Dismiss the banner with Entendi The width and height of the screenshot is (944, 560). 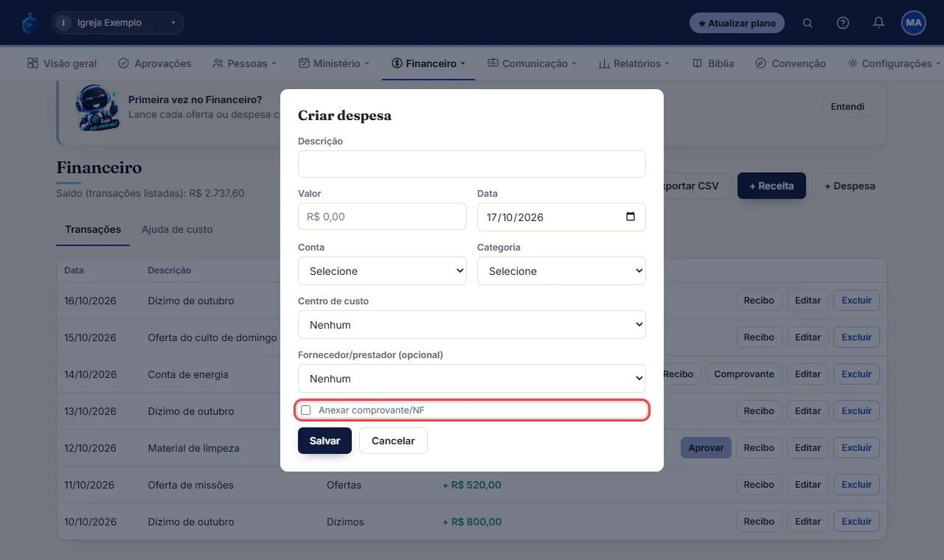click(847, 106)
